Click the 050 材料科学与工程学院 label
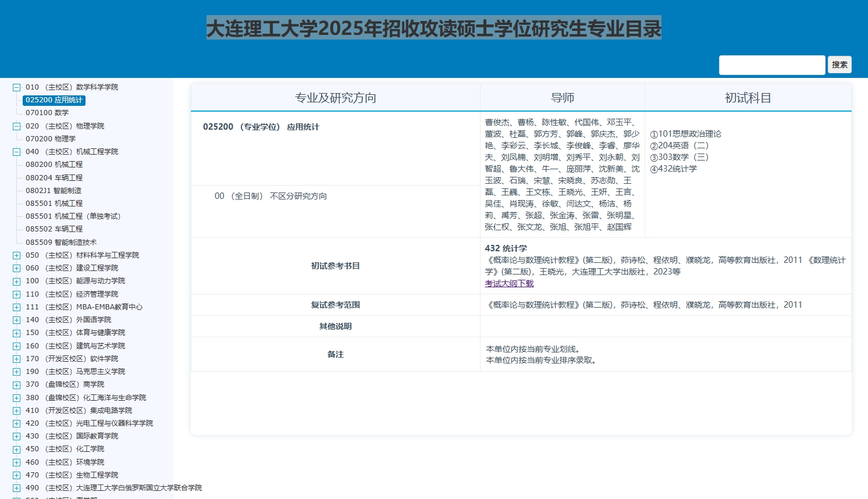 [x=82, y=255]
